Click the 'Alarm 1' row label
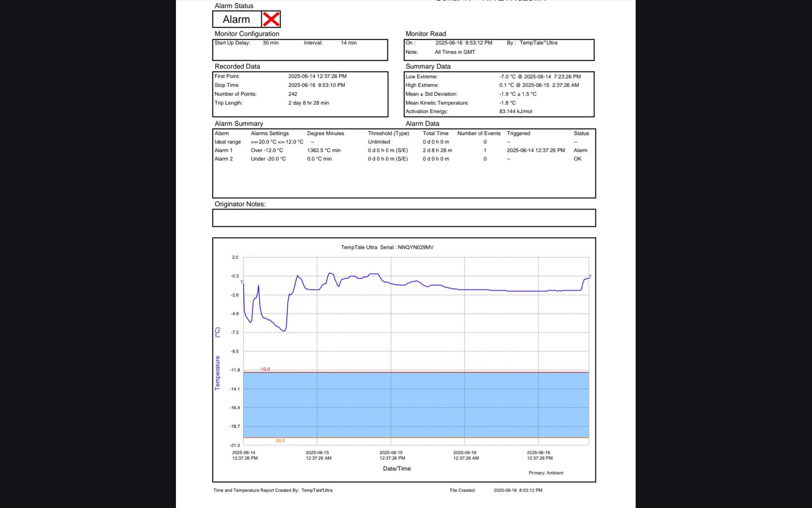Image resolution: width=812 pixels, height=508 pixels. click(x=223, y=150)
